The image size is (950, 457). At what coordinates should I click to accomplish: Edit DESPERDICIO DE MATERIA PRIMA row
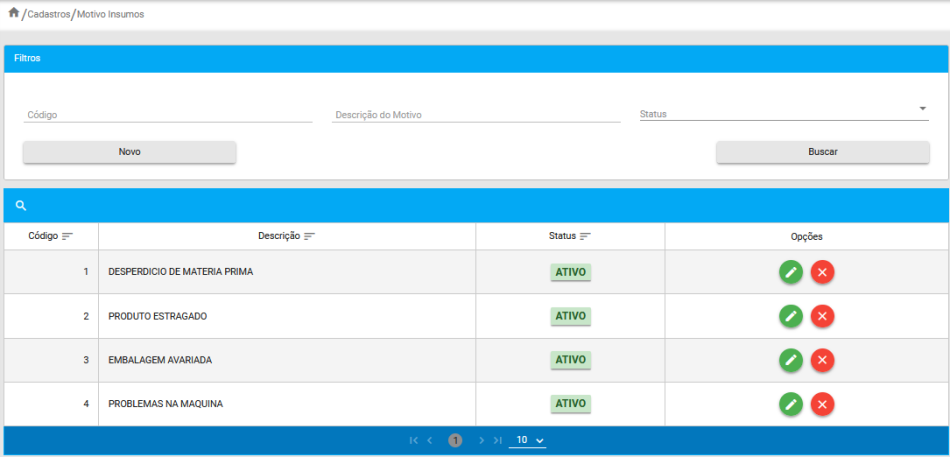pos(791,272)
